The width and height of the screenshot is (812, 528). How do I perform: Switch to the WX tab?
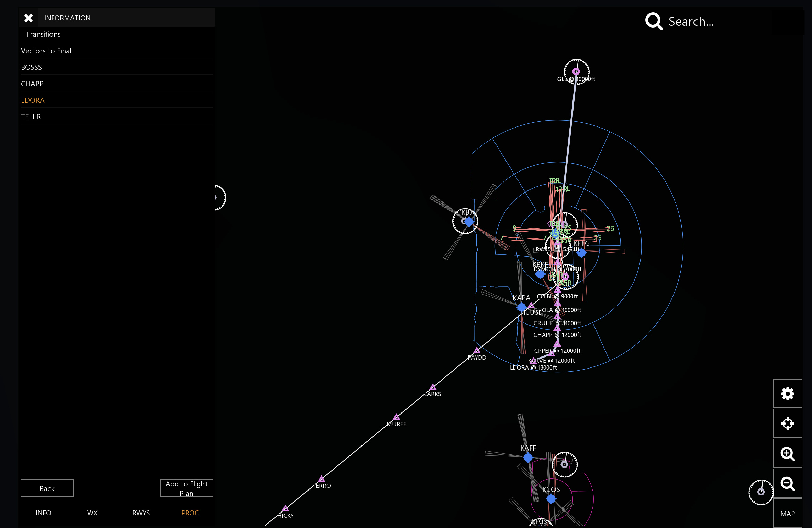point(92,513)
